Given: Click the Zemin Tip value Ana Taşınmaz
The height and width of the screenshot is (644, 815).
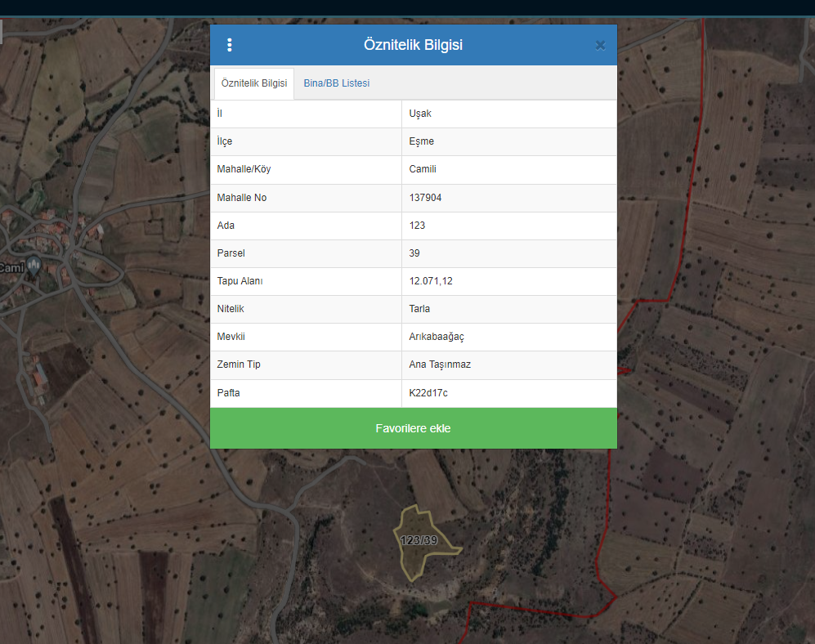Looking at the screenshot, I should 440,364.
